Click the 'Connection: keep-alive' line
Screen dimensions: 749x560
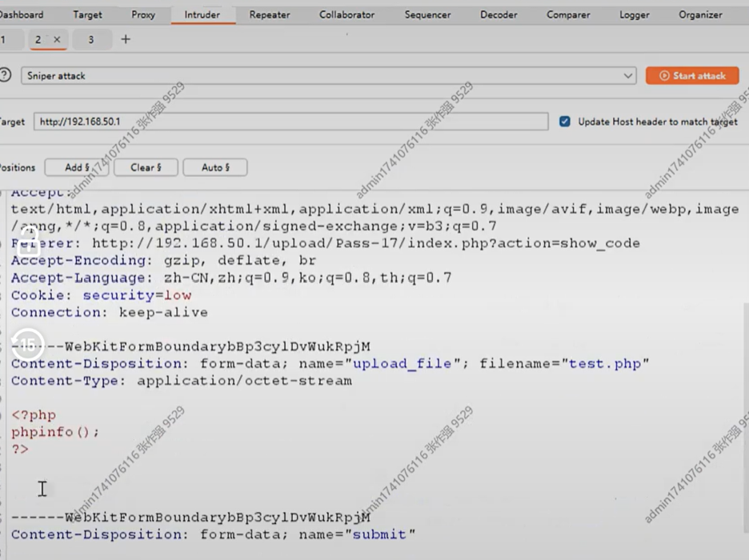coord(110,313)
